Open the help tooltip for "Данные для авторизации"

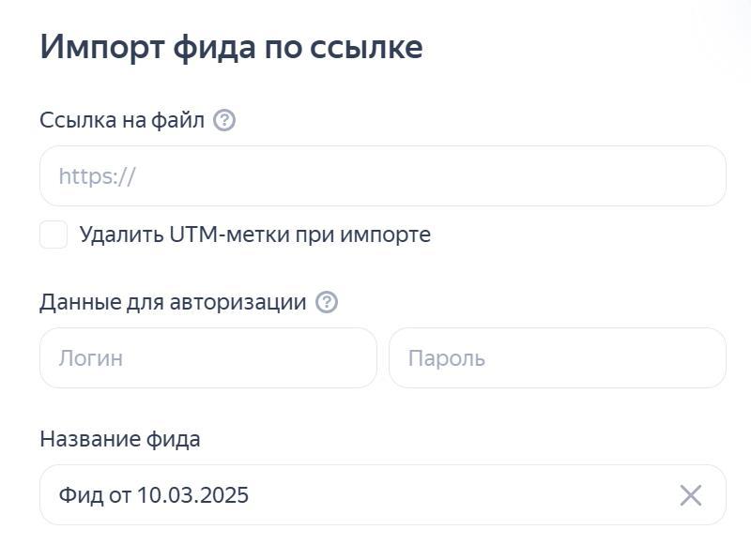click(327, 302)
